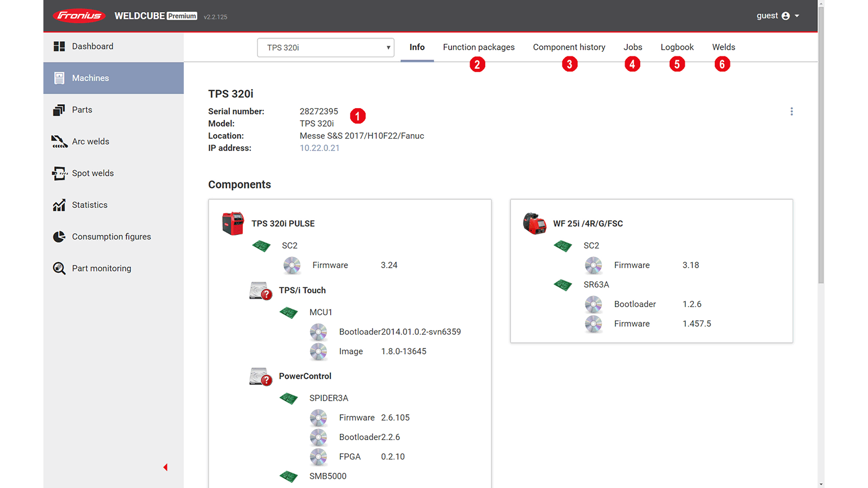Click the WF 25i wire feeder image
868x488 pixels.
tap(534, 224)
